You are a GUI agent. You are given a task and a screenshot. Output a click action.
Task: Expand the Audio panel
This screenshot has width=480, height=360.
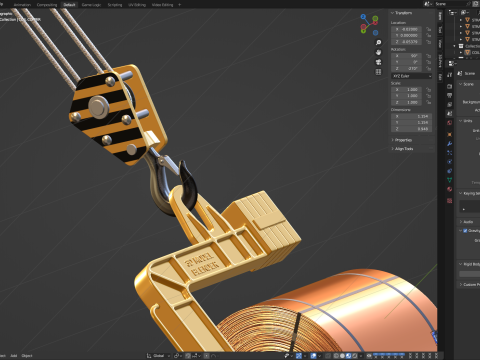(461, 222)
